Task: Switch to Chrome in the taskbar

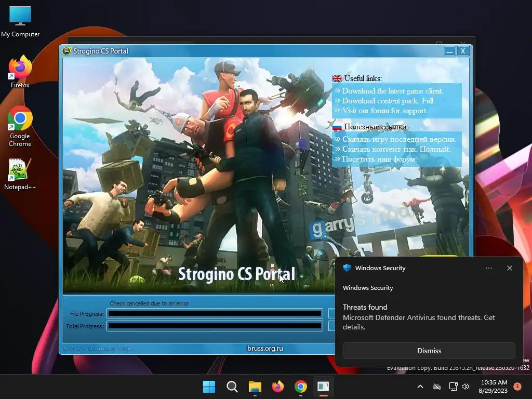Action: pyautogui.click(x=301, y=387)
